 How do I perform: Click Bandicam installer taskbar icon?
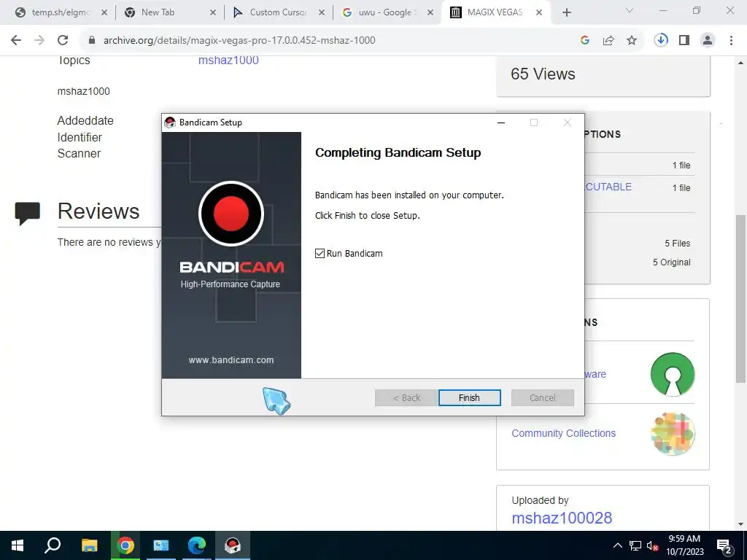(233, 545)
